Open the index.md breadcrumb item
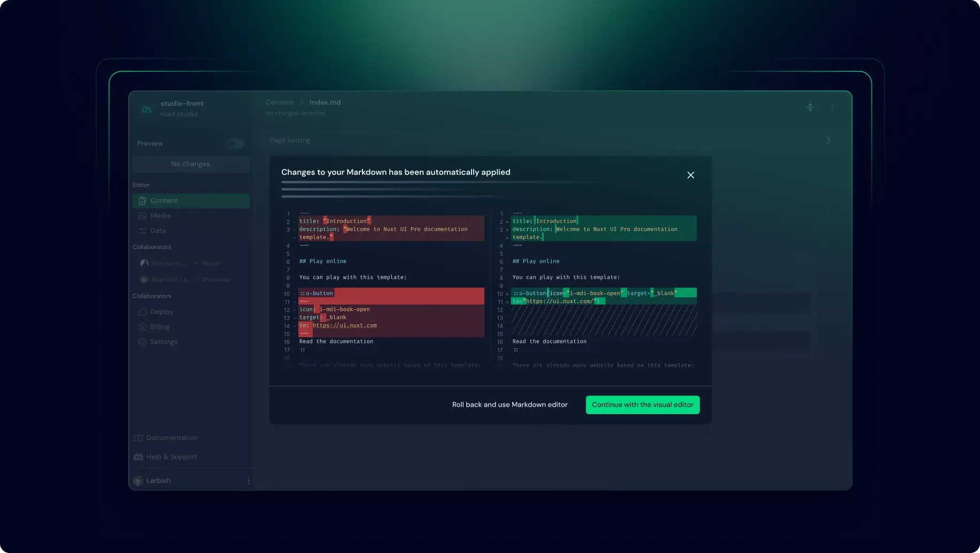 [325, 102]
